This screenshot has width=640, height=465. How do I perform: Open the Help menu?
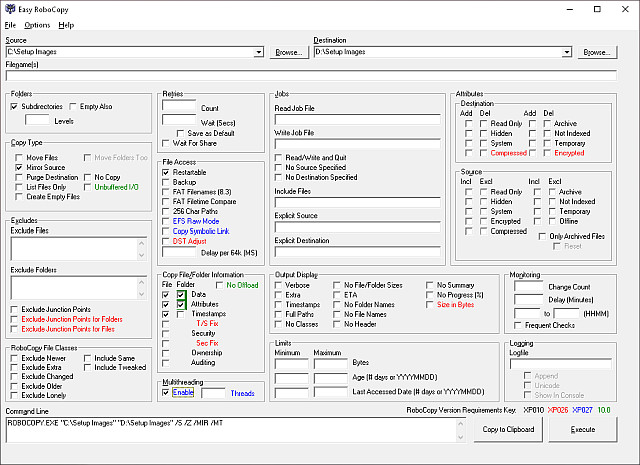pos(66,25)
